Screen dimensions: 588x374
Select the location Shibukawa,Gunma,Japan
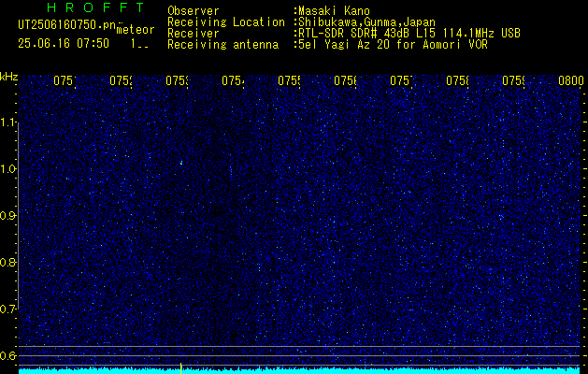tap(365, 22)
